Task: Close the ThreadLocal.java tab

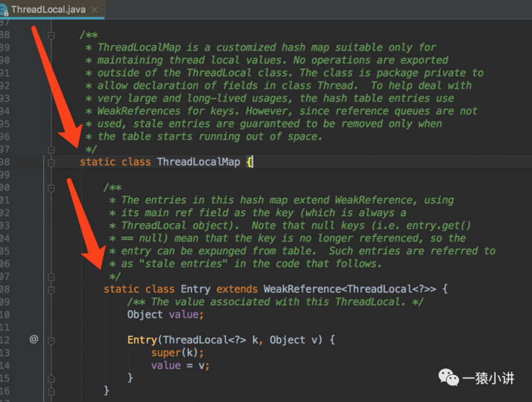Action: (95, 10)
